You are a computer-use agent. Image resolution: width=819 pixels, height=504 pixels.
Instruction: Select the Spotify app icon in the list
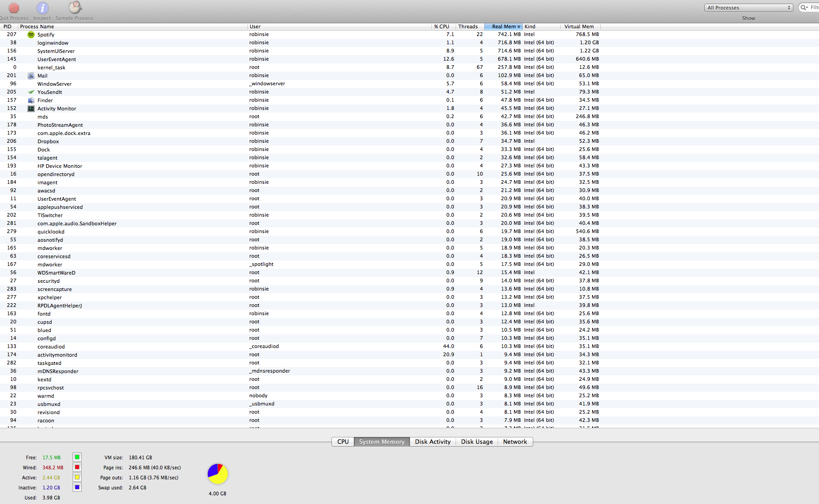[31, 35]
